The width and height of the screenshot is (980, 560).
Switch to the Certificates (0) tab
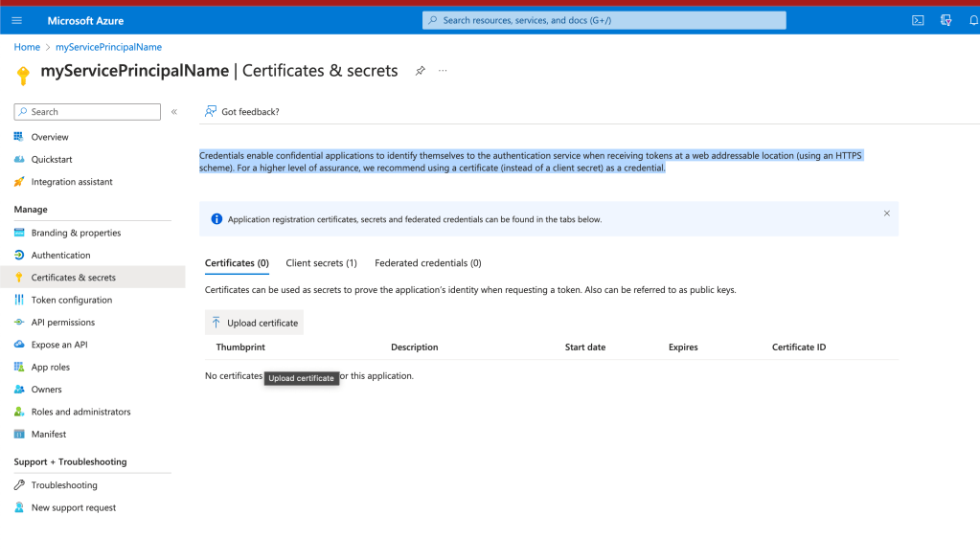[x=237, y=263]
